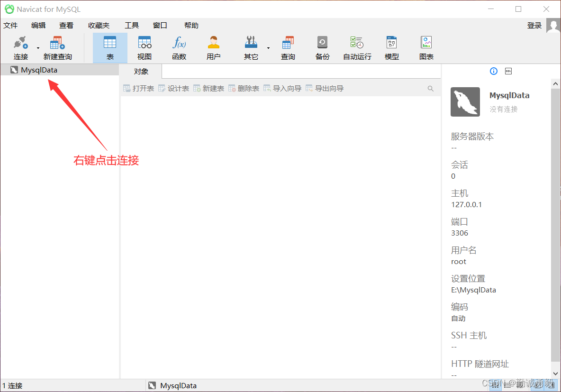Click the MysqlData dolphin thumbnail in info panel
561x392 pixels.
465,101
